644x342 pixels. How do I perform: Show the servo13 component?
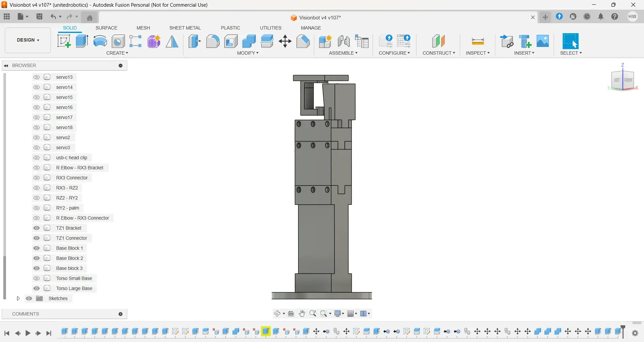37,77
